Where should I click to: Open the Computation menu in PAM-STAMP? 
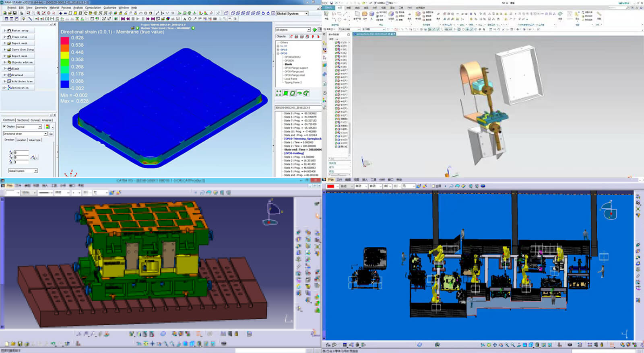coord(93,8)
